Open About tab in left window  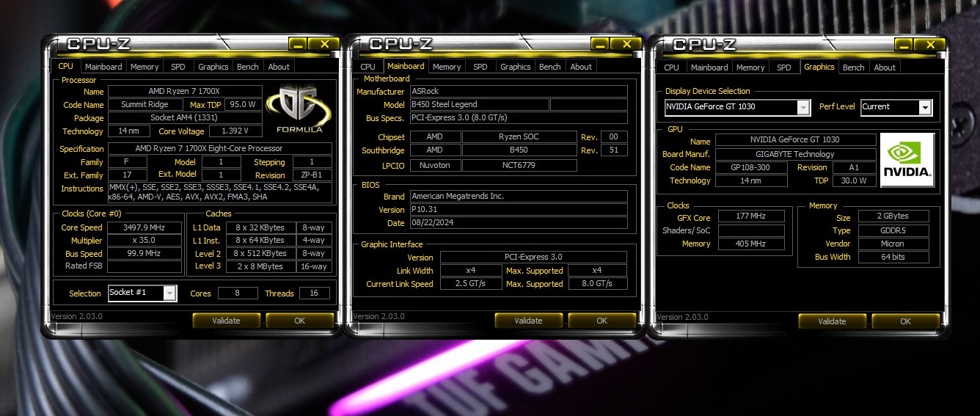[279, 67]
